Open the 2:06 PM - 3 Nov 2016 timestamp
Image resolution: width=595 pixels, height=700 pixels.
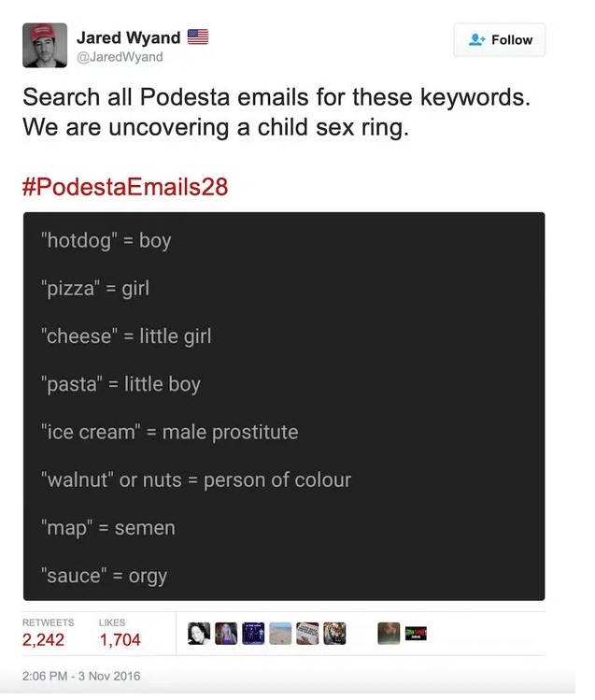pyautogui.click(x=79, y=675)
